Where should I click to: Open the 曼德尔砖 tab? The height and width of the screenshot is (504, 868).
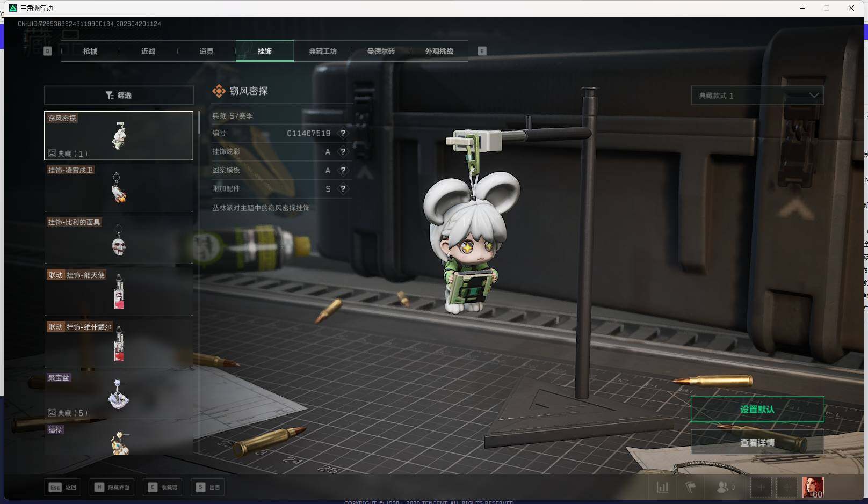381,52
